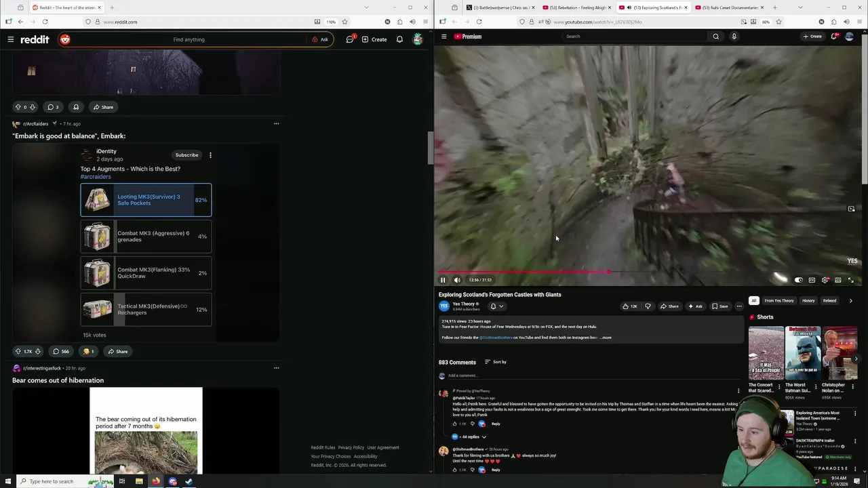868x488 pixels.
Task: Expand the 44 replies under pinned comment
Action: 469,436
